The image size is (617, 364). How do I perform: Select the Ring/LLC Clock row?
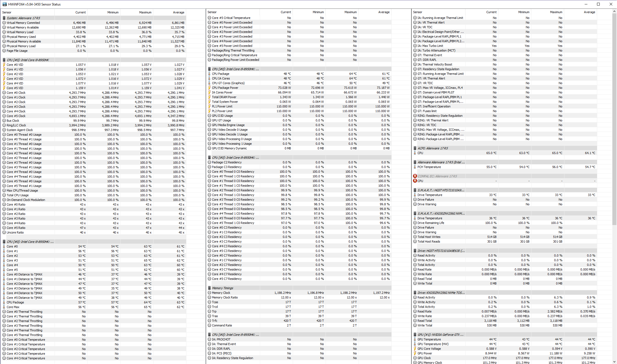pyautogui.click(x=94, y=125)
